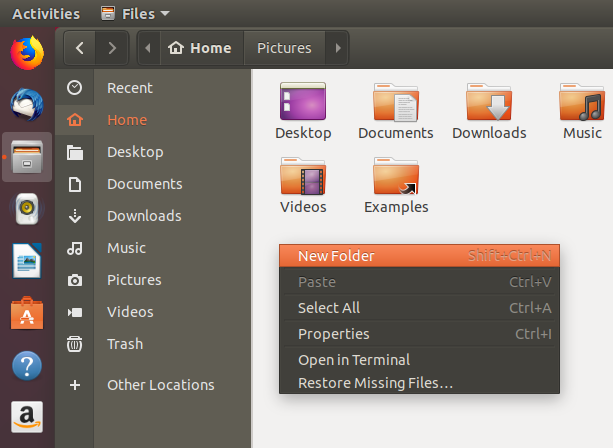Screen dimensions: 613x448
Task: Open the Documents folder icon
Action: point(395,103)
